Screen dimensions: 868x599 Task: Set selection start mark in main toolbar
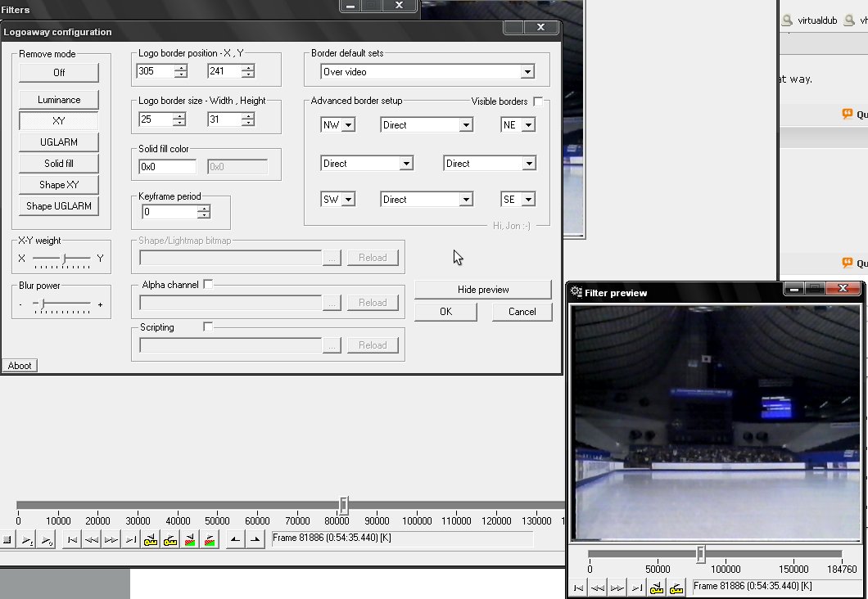[x=235, y=540]
